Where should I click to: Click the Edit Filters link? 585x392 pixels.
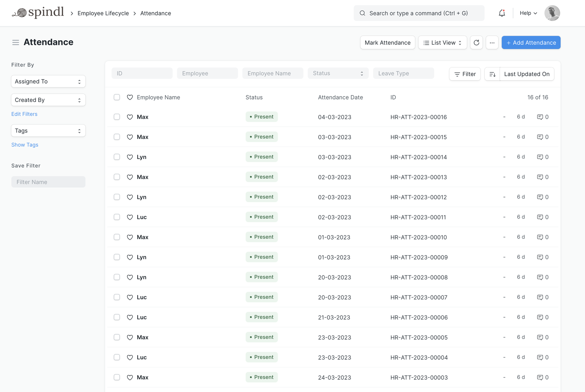pyautogui.click(x=24, y=114)
